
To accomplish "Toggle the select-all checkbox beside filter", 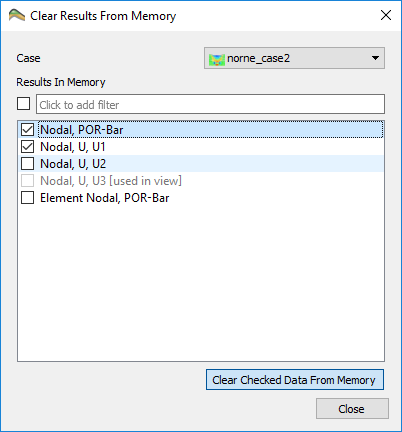I will point(23,104).
